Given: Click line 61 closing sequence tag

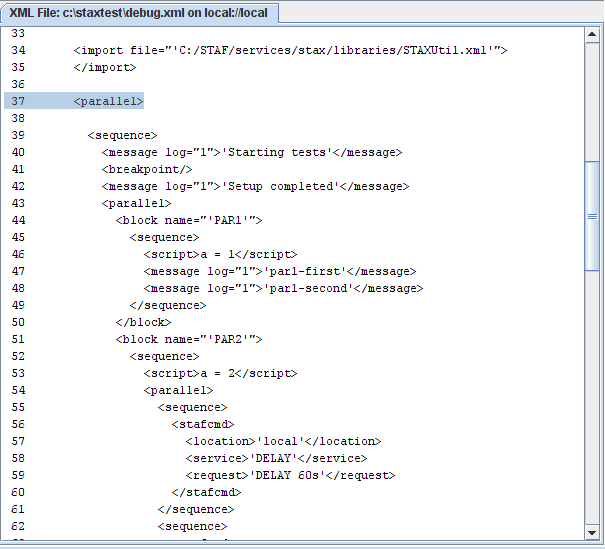Looking at the screenshot, I should pos(196,508).
